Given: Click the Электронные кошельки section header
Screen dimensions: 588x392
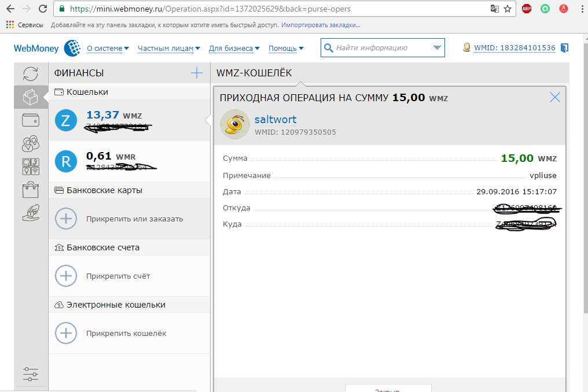Looking at the screenshot, I should click(x=130, y=305).
